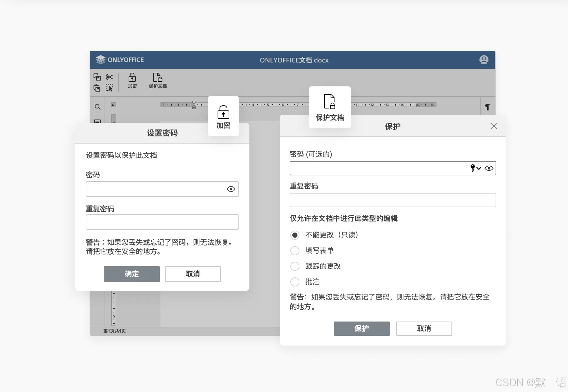Focus the 密码 (可选的) field
The height and width of the screenshot is (392, 568).
tap(393, 168)
